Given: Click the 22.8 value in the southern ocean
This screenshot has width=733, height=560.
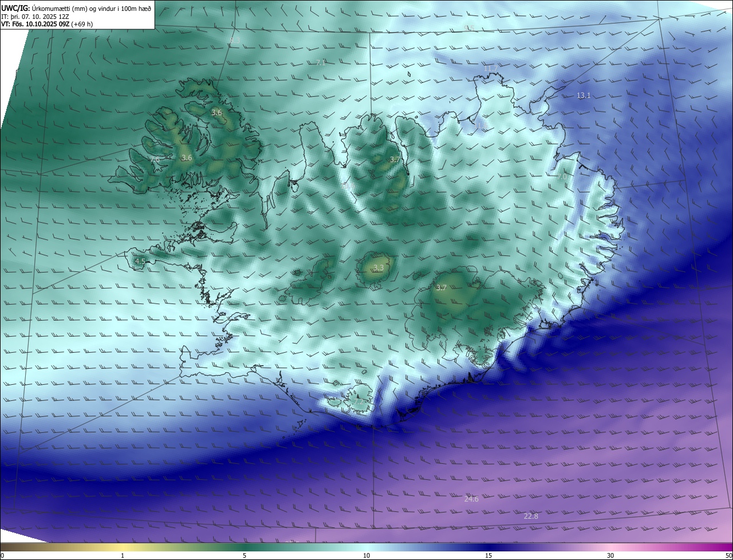Looking at the screenshot, I should pyautogui.click(x=531, y=516).
